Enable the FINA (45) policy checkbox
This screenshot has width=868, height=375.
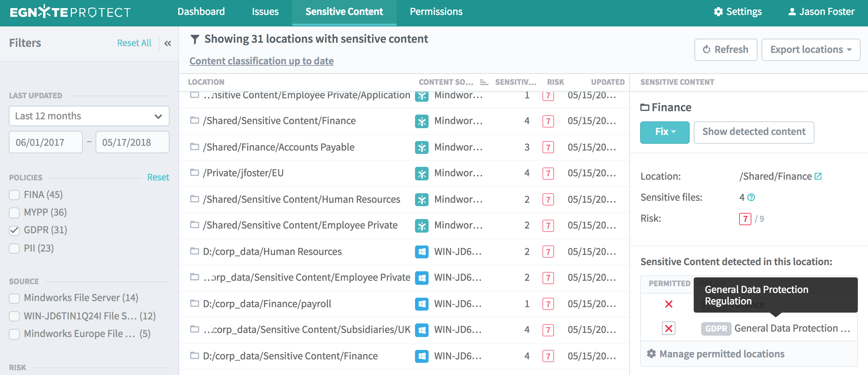(x=14, y=195)
